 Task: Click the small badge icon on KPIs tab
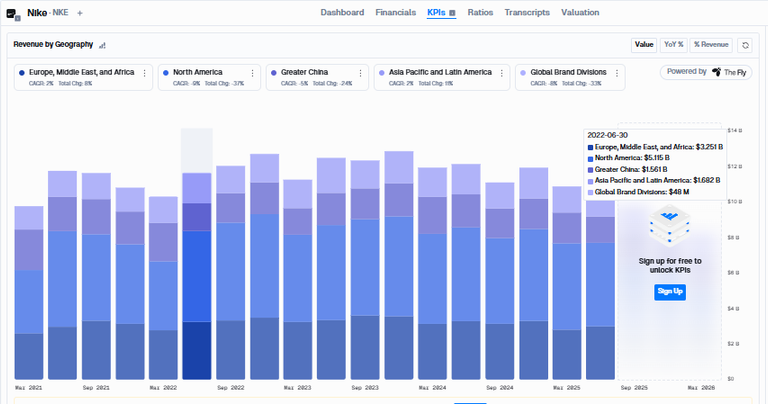click(x=452, y=13)
